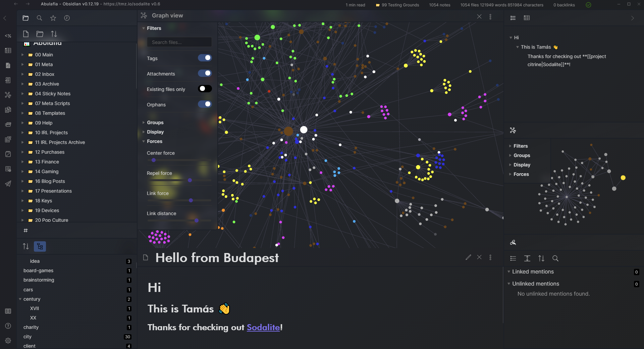Create a new folder icon
This screenshot has height=349, width=644.
(40, 34)
